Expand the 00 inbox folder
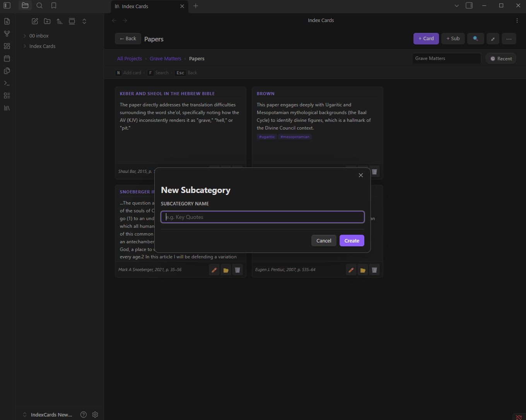 click(x=25, y=36)
